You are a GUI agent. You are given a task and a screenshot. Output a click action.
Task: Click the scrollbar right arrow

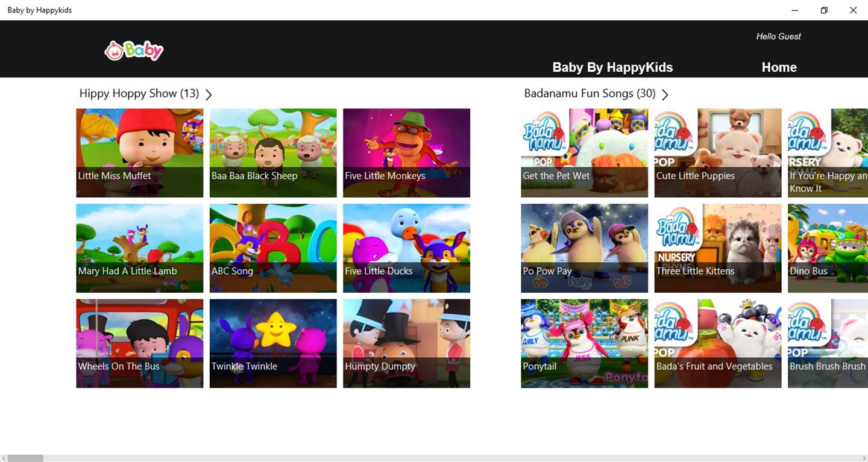(864, 458)
